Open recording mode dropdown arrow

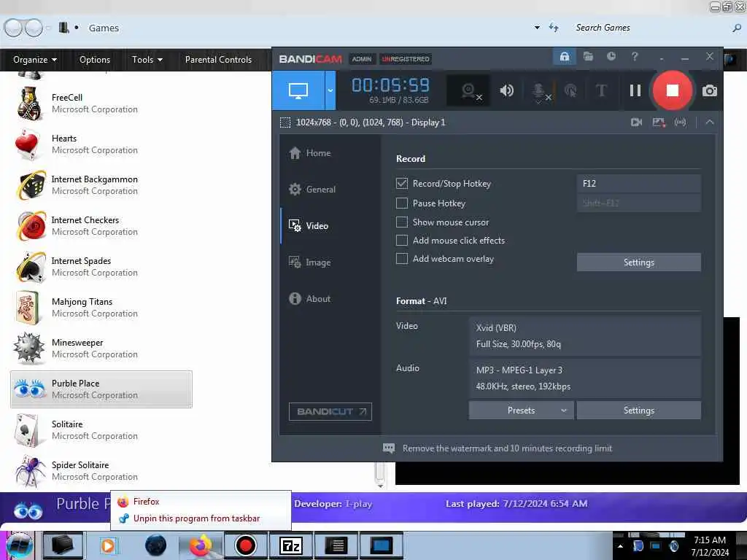(330, 90)
